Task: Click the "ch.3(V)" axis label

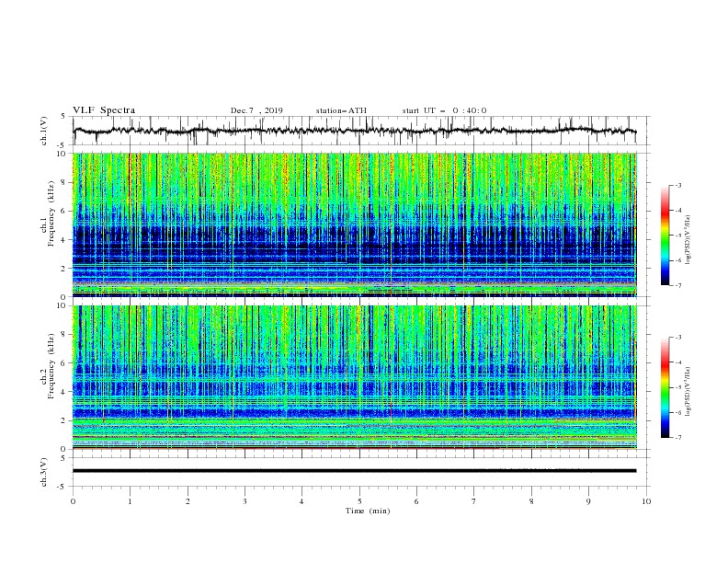Action: [x=44, y=472]
